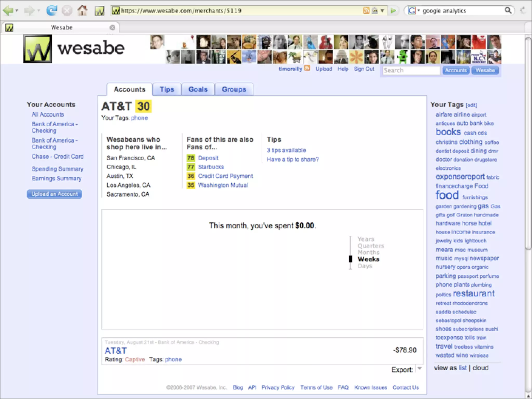Open the Export dropdown arrow
The width and height of the screenshot is (532, 399).
[x=420, y=369]
